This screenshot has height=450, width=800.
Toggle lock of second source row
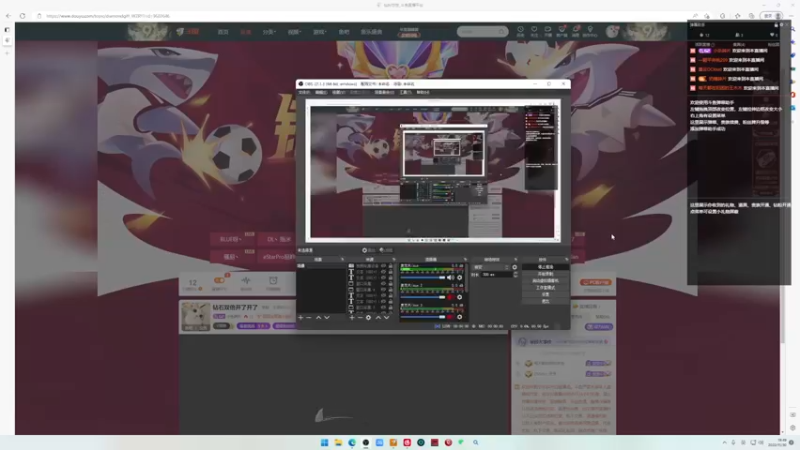[x=391, y=272]
